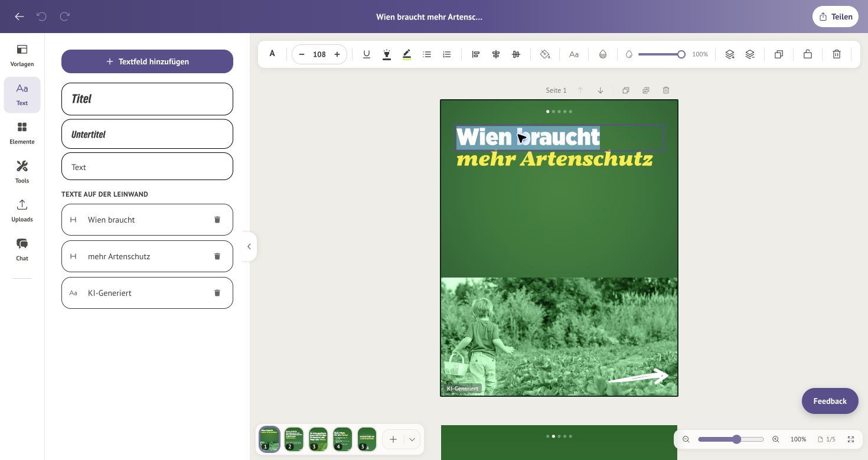Toggle underline formatting
Viewport: 868px width, 460px height.
[367, 54]
